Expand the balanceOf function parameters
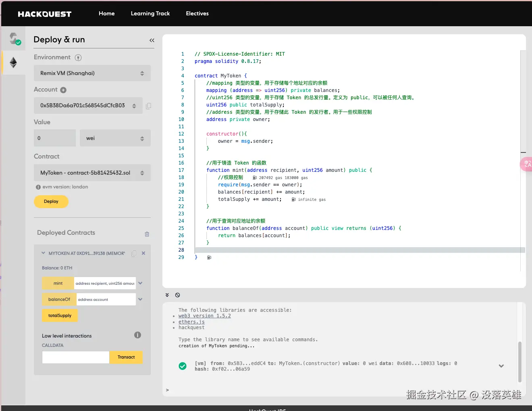The height and width of the screenshot is (411, 532). click(140, 299)
